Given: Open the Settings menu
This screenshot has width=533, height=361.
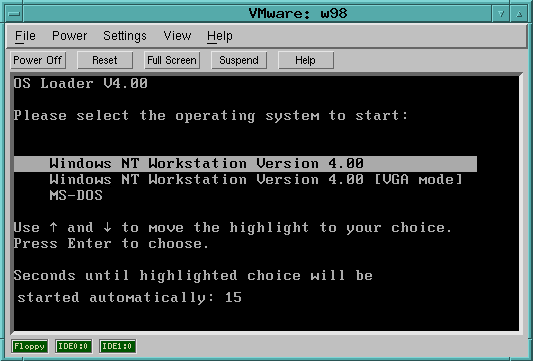Looking at the screenshot, I should 125,36.
